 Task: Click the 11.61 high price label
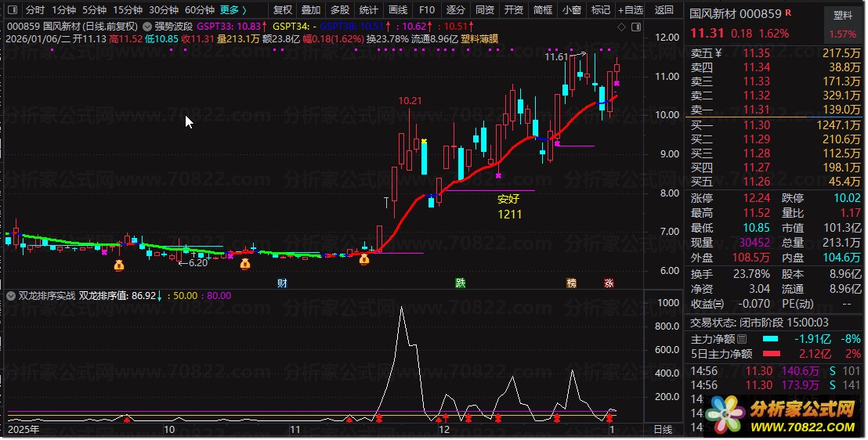coord(556,57)
